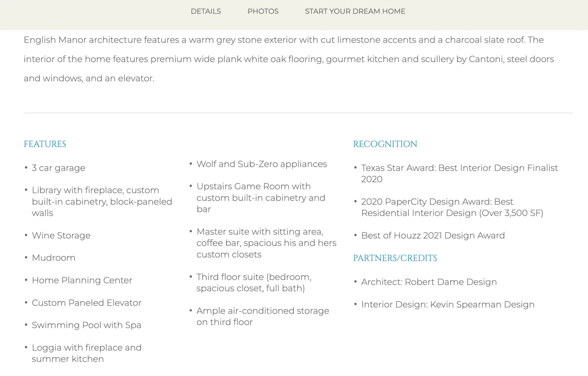
Task: Select 'Swimming Pool with Spa' feature
Action: 86,325
